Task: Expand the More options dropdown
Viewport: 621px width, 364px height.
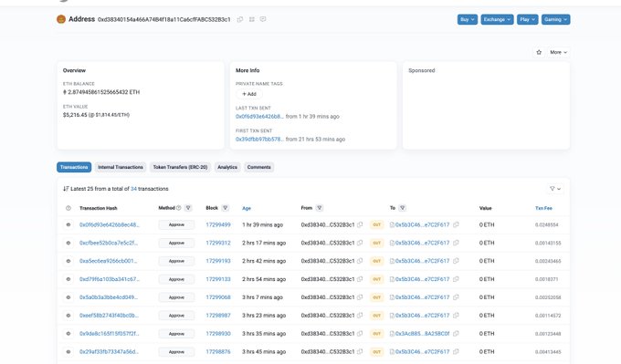Action: point(558,52)
